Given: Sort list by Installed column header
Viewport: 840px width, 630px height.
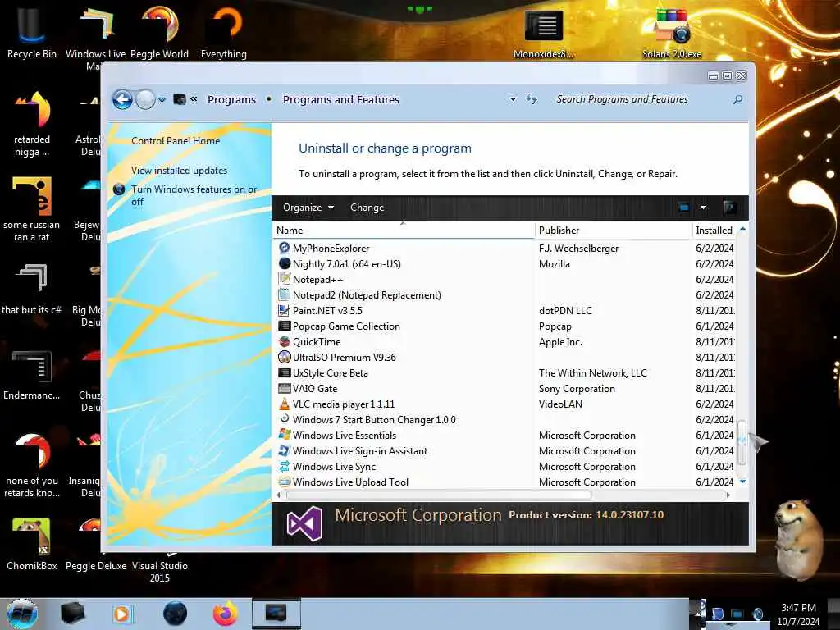Looking at the screenshot, I should coord(714,231).
